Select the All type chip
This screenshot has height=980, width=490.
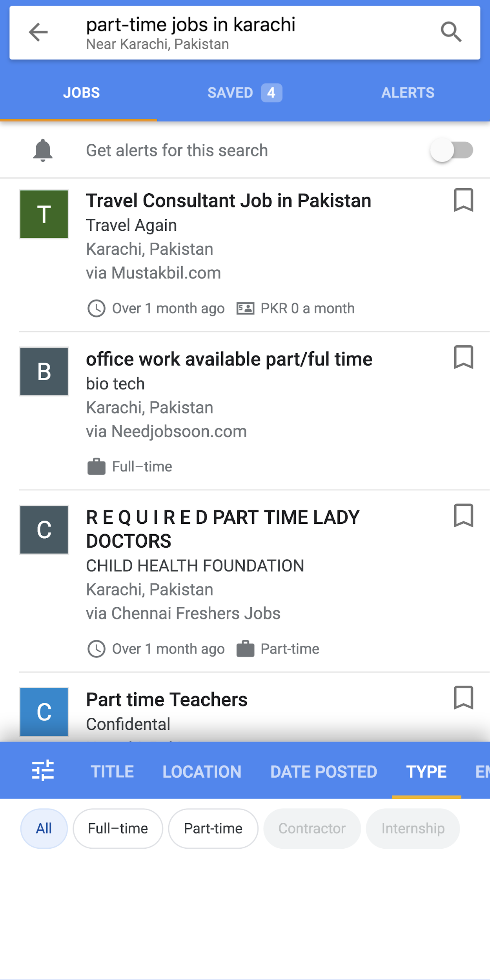44,828
